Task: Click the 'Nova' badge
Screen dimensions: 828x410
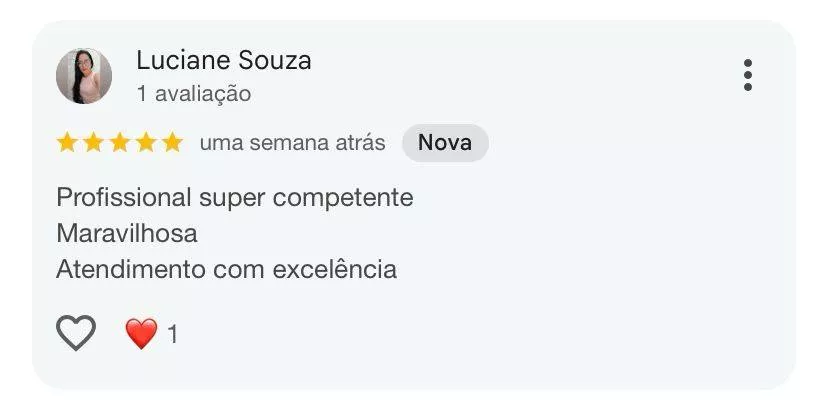Action: (445, 143)
